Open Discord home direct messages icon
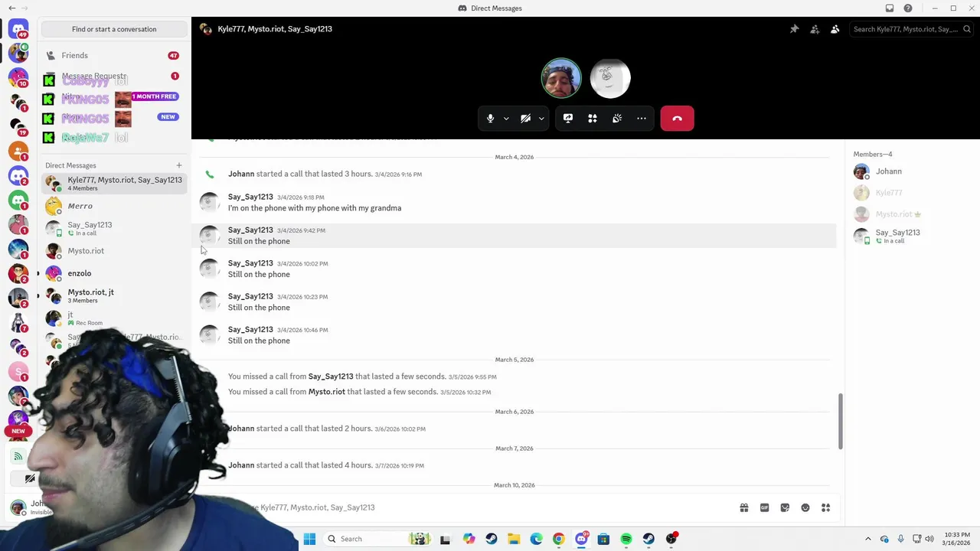Image resolution: width=980 pixels, height=551 pixels. click(x=18, y=29)
